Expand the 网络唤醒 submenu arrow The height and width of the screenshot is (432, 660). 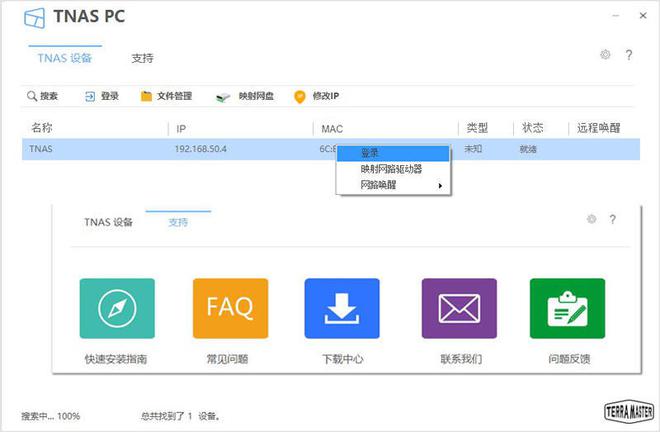click(x=440, y=186)
